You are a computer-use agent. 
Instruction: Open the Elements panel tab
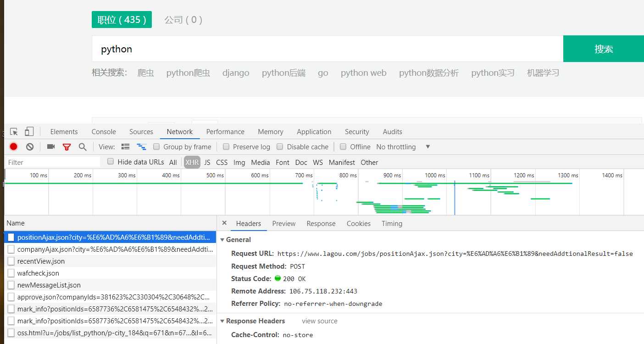[x=64, y=132]
